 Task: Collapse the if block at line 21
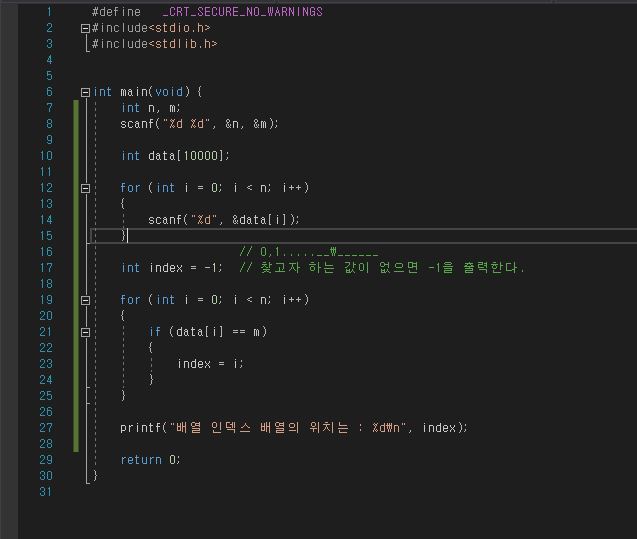tap(85, 333)
